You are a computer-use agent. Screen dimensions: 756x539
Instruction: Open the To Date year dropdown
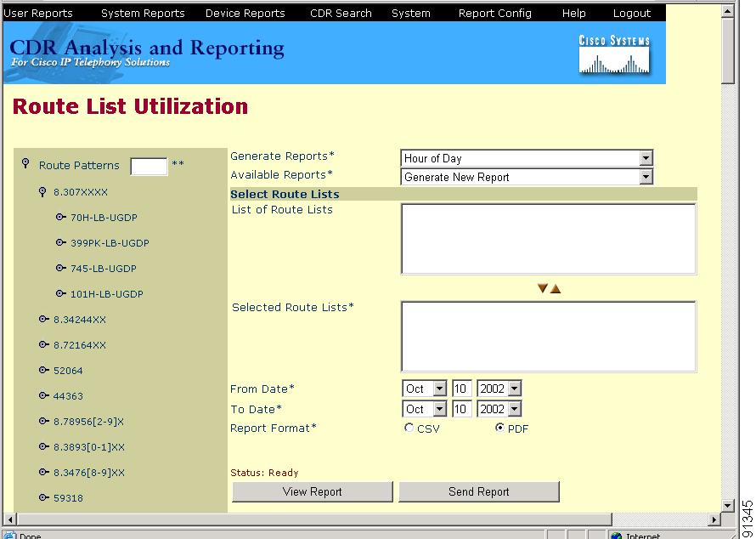(515, 409)
